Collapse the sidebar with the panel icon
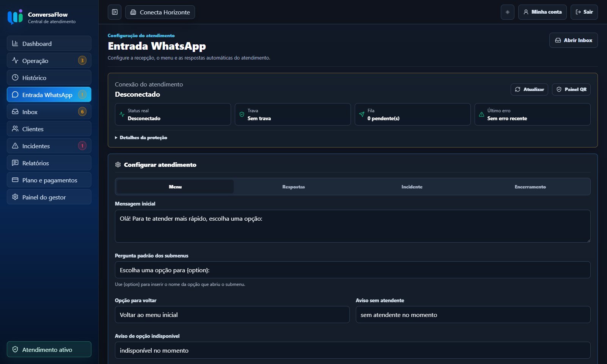The width and height of the screenshot is (607, 364). tap(115, 12)
